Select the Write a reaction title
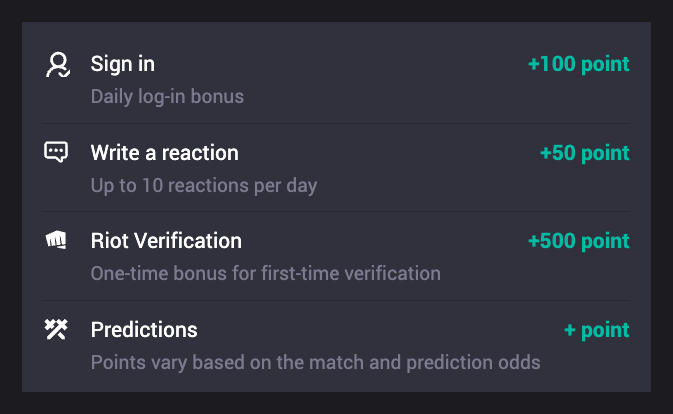This screenshot has width=673, height=414. pos(164,153)
